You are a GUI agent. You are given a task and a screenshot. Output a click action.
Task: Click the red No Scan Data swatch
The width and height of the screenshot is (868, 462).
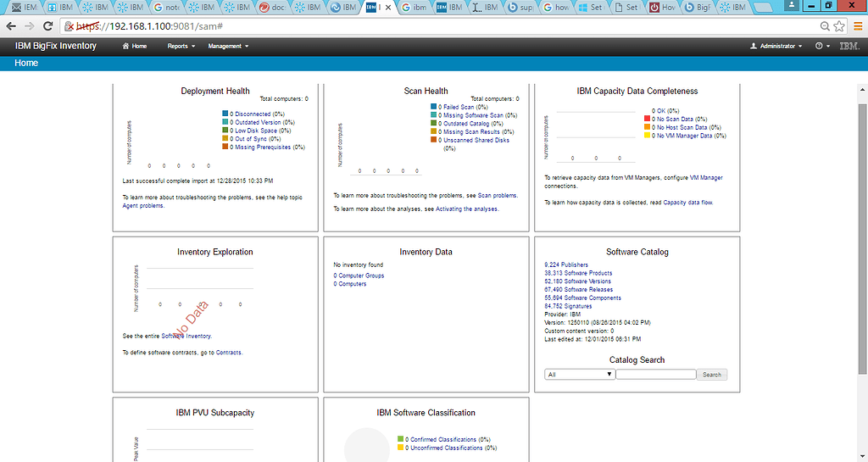[647, 119]
